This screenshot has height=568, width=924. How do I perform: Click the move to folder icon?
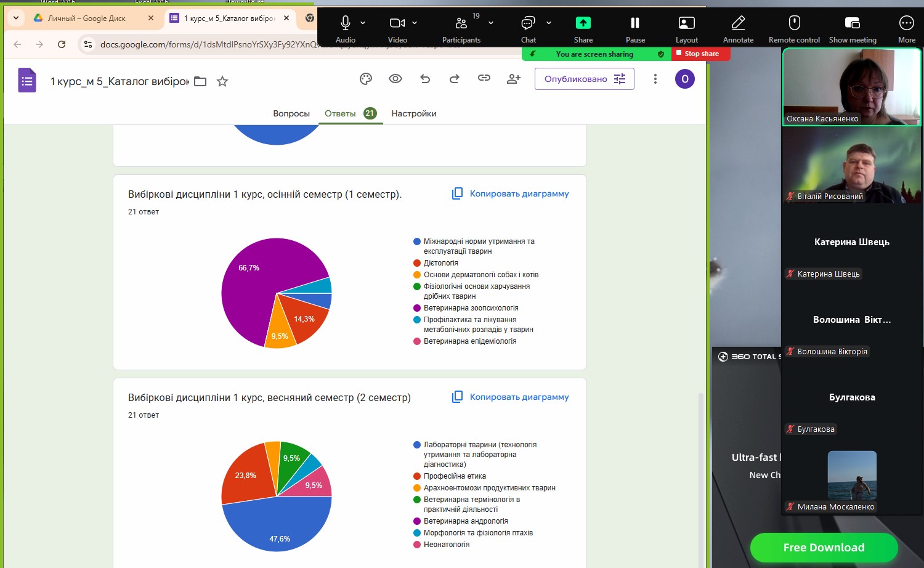(x=200, y=81)
